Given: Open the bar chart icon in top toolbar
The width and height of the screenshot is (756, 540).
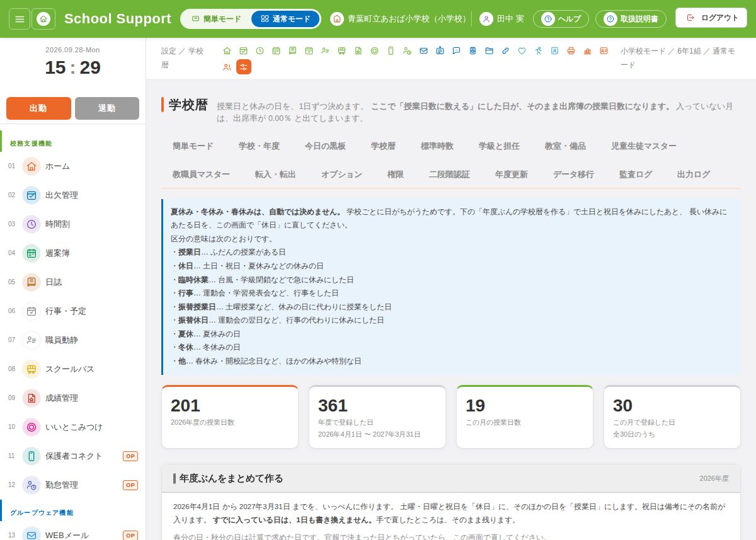Looking at the screenshot, I should pyautogui.click(x=587, y=51).
